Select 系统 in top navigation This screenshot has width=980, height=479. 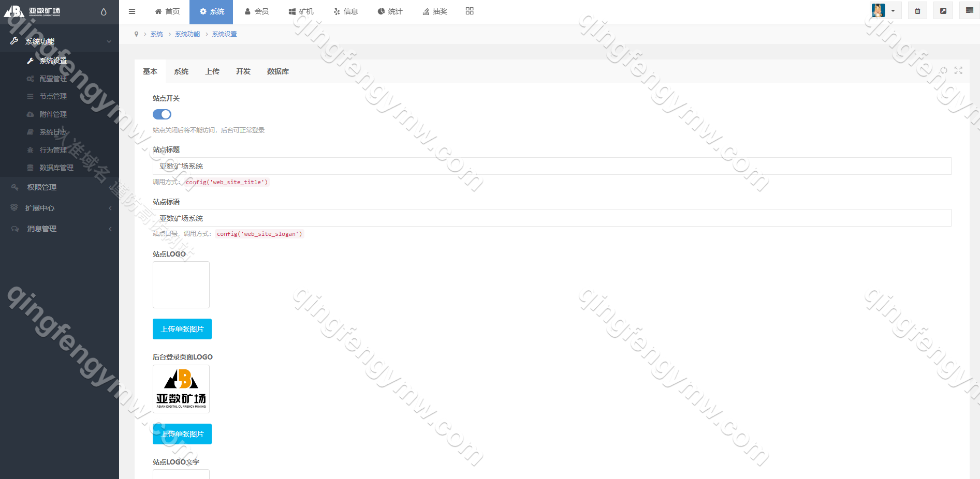tap(211, 11)
